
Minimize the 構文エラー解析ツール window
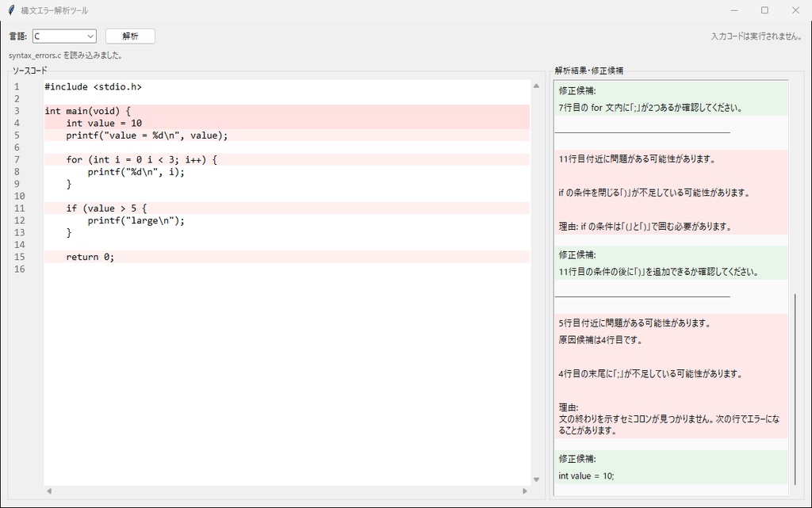click(734, 10)
